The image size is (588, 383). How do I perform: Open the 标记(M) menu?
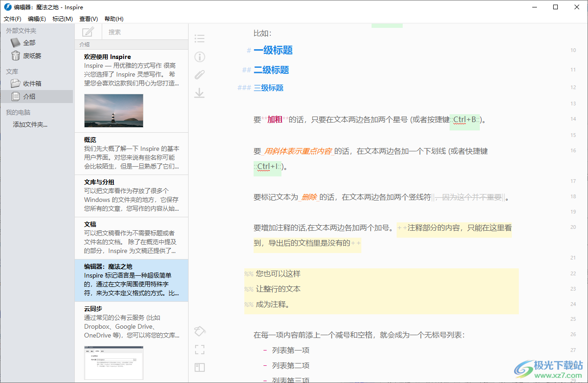click(x=63, y=19)
